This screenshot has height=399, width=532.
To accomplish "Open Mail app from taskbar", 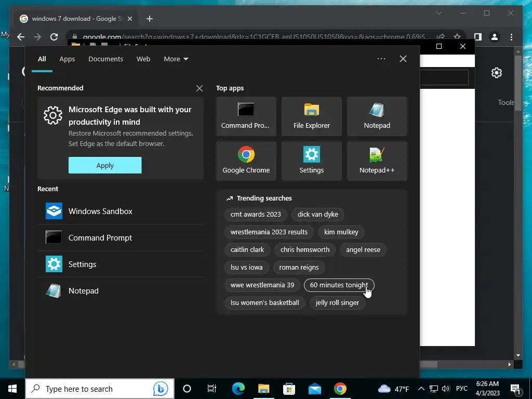I will tap(314, 389).
